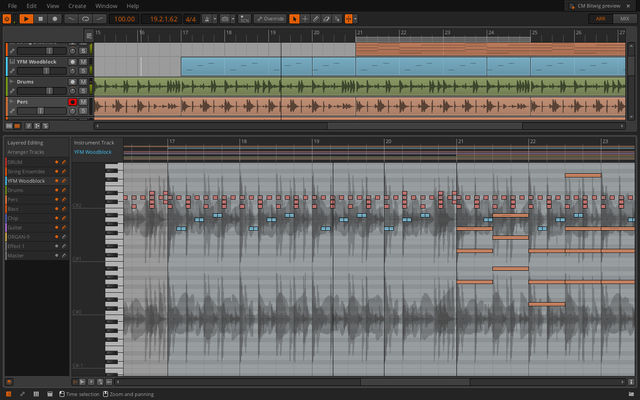Image resolution: width=640 pixels, height=400 pixels.
Task: Click the play position display 19.2.1.62
Action: click(164, 19)
